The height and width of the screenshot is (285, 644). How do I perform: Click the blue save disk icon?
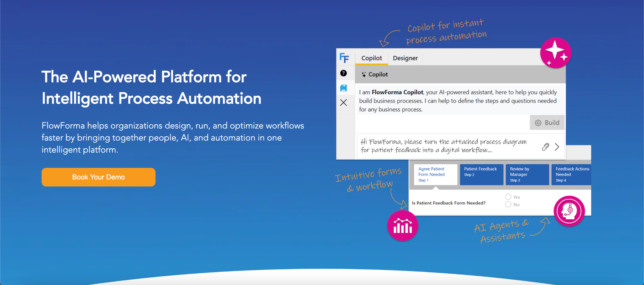coord(343,88)
